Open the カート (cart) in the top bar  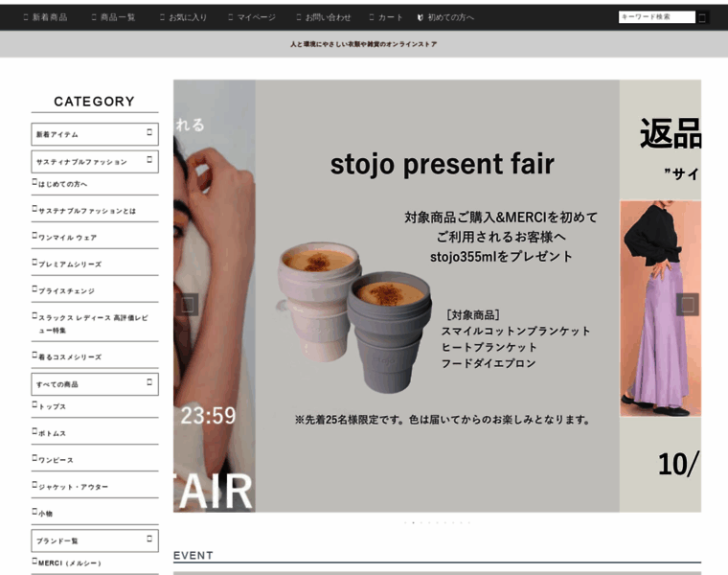click(x=386, y=17)
